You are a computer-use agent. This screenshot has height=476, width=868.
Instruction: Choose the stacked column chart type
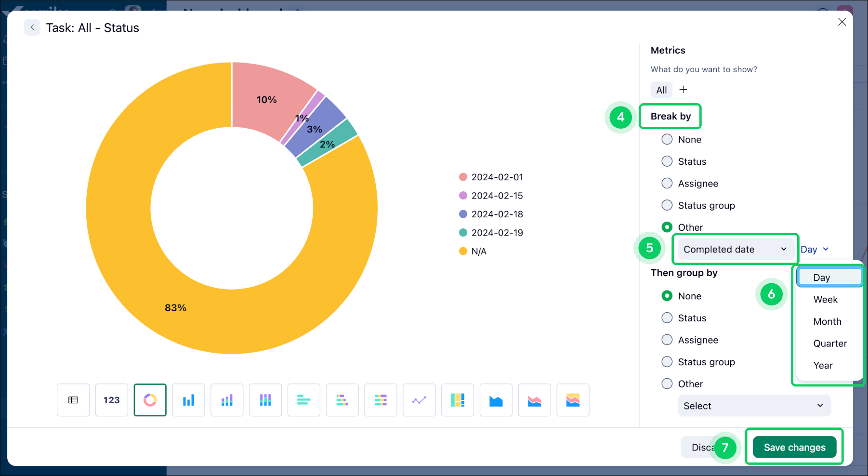click(227, 400)
